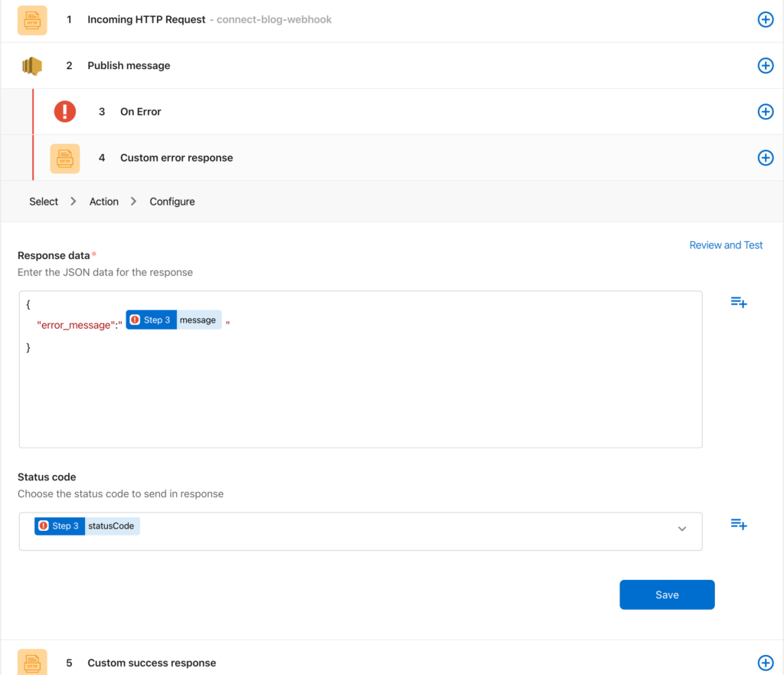Open insert-data icon beside Status code field
The height and width of the screenshot is (675, 784).
click(738, 524)
